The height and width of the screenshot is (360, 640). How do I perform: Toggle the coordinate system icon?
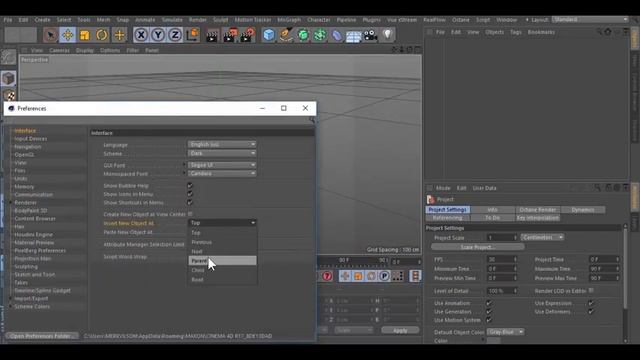coord(193,35)
